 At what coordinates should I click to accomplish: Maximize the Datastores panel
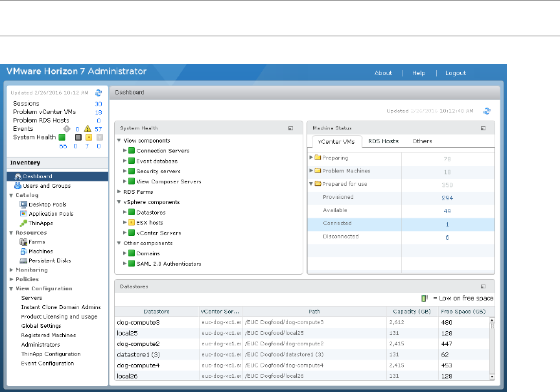click(484, 286)
